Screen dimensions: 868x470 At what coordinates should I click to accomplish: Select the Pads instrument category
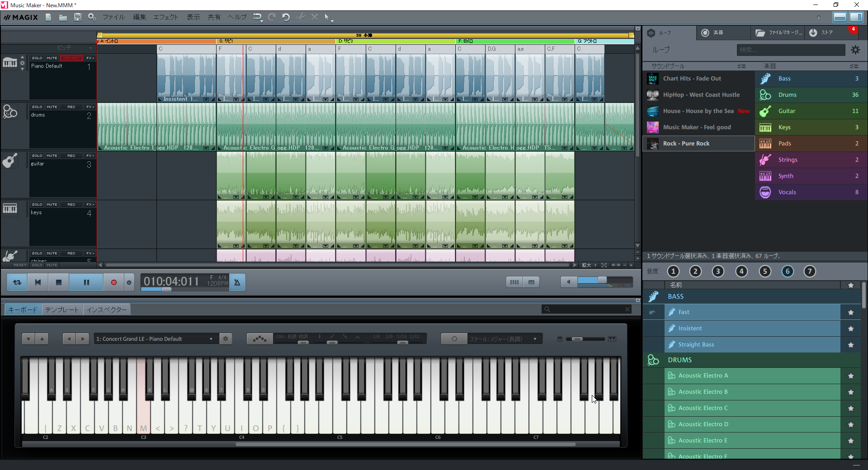[811, 144]
